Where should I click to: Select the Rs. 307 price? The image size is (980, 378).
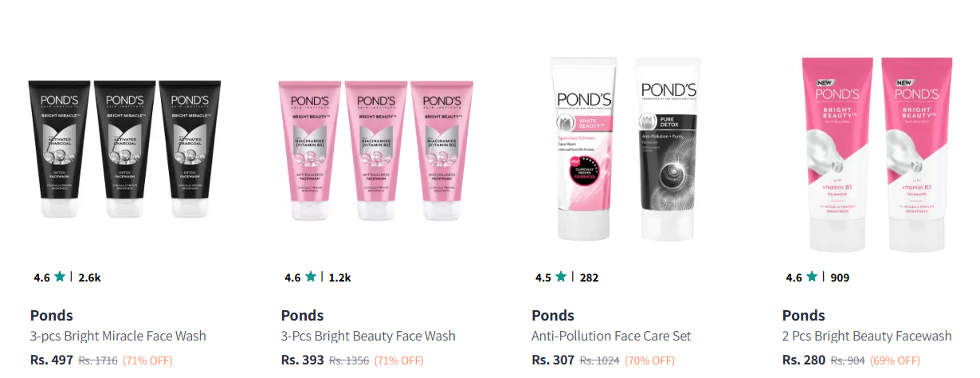click(553, 360)
